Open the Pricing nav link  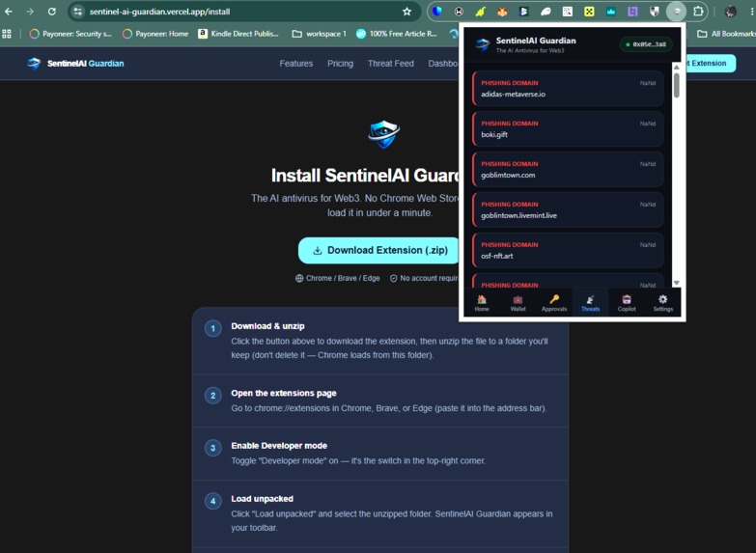pyautogui.click(x=340, y=63)
